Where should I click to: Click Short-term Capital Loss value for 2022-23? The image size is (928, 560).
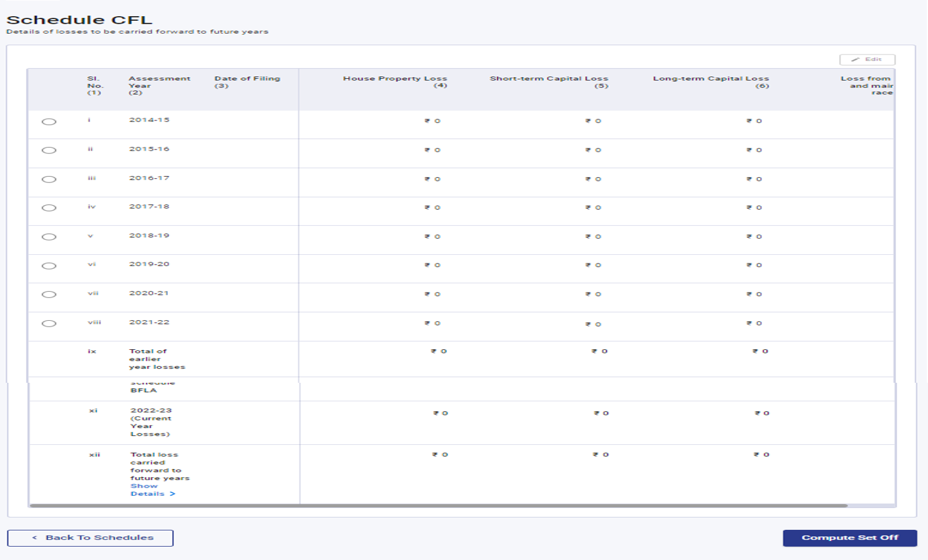601,413
